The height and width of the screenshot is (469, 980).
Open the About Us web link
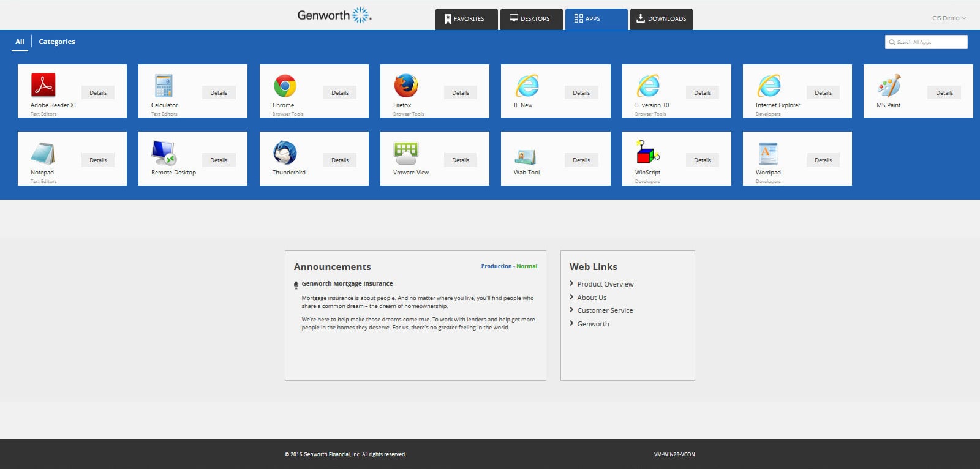coord(592,298)
